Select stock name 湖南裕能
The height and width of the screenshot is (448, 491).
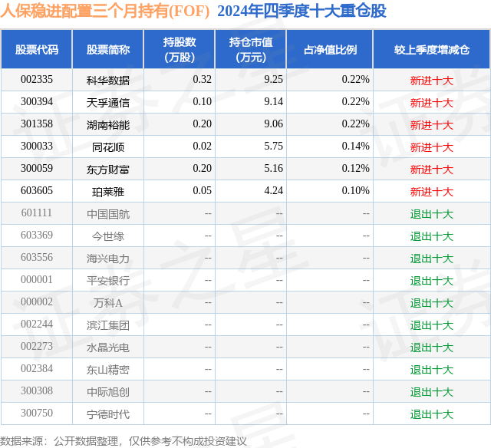click(108, 125)
